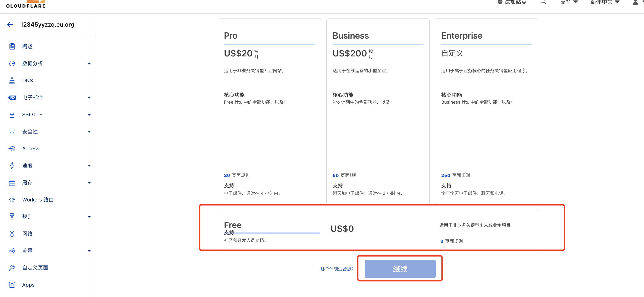Click the 速度 lightning bolt icon
The width and height of the screenshot is (644, 297).
click(12, 166)
